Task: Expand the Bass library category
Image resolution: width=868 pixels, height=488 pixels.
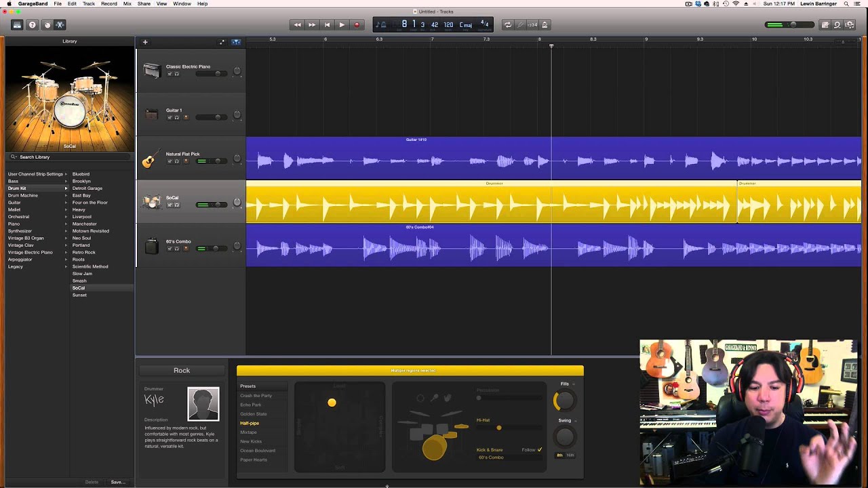Action: pos(66,181)
